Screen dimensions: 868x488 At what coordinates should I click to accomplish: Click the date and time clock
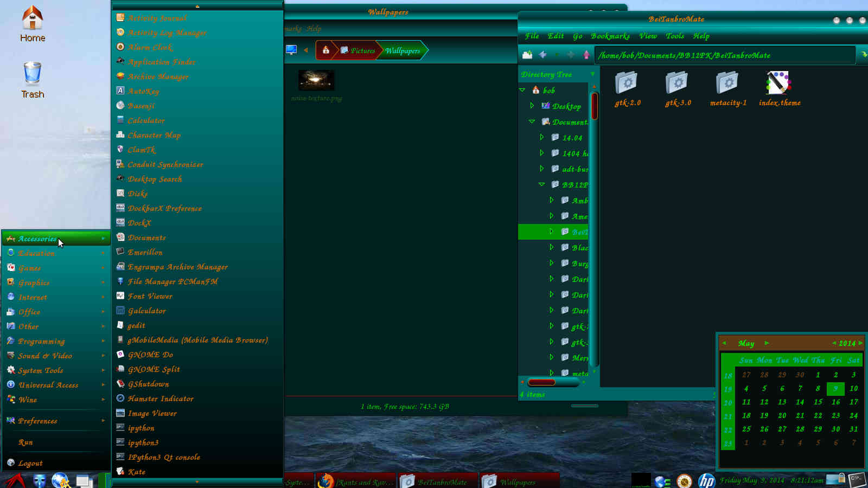click(771, 480)
